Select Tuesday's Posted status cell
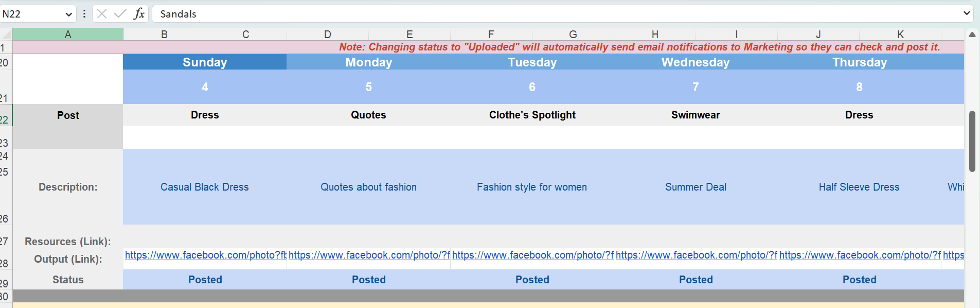Image resolution: width=980 pixels, height=308 pixels. (x=532, y=280)
